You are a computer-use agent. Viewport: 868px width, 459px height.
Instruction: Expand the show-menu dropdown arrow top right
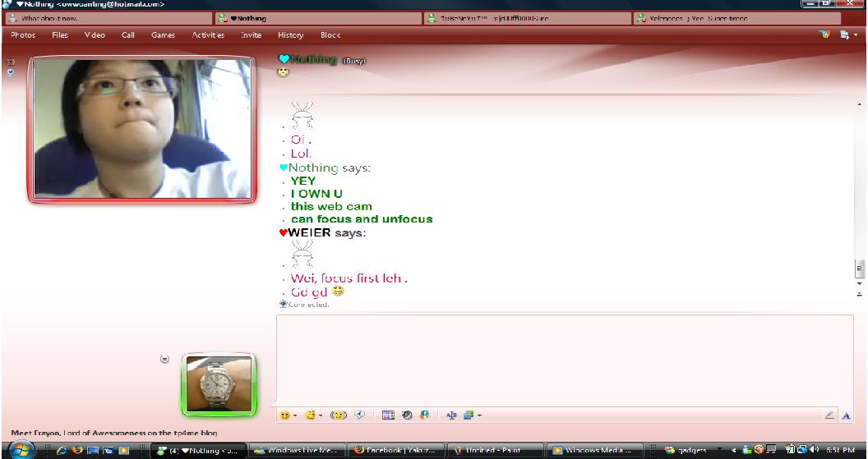click(x=856, y=35)
